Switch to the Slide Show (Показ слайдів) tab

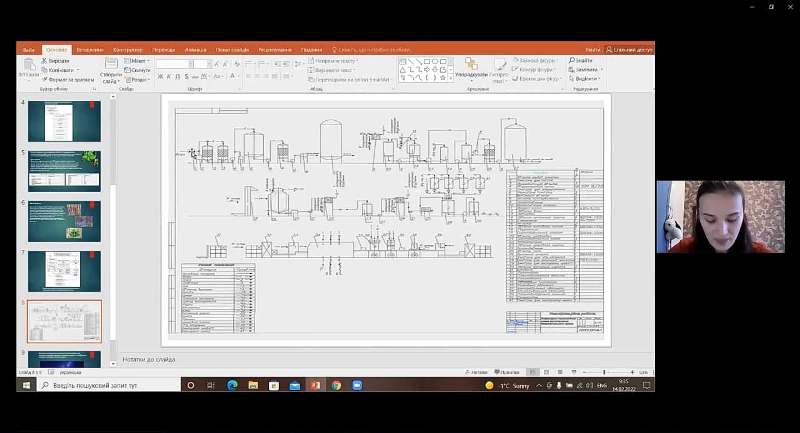pyautogui.click(x=232, y=49)
